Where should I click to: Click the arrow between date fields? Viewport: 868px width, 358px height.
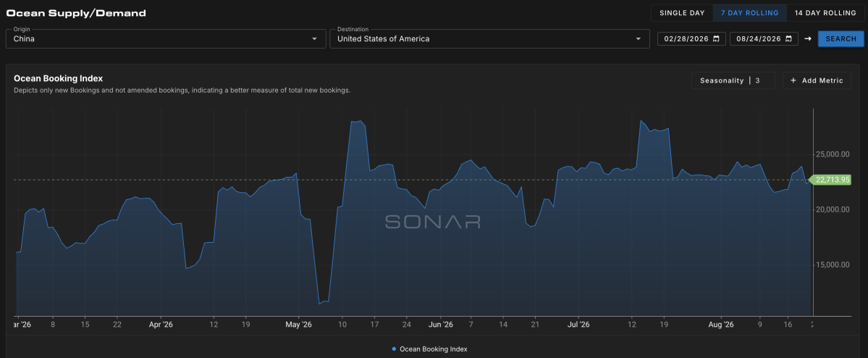click(x=808, y=39)
